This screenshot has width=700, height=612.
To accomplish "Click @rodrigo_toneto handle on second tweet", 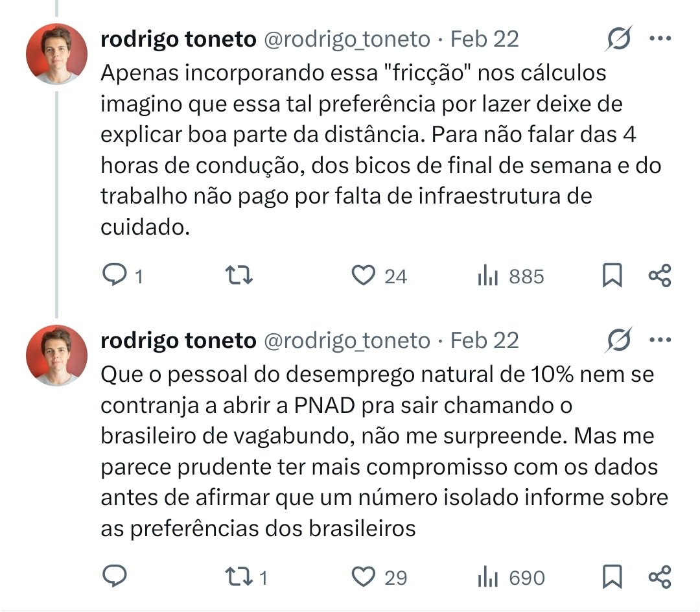I will [x=347, y=340].
